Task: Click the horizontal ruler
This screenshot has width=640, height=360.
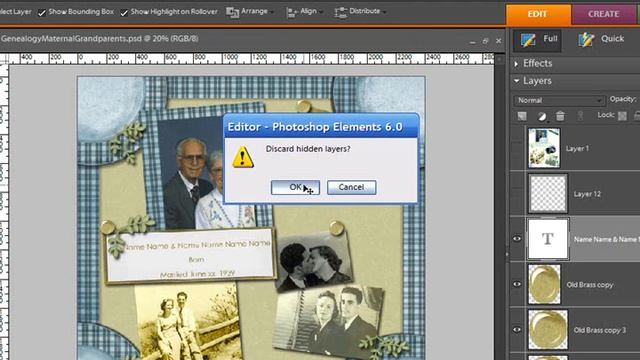Action: pyautogui.click(x=251, y=58)
